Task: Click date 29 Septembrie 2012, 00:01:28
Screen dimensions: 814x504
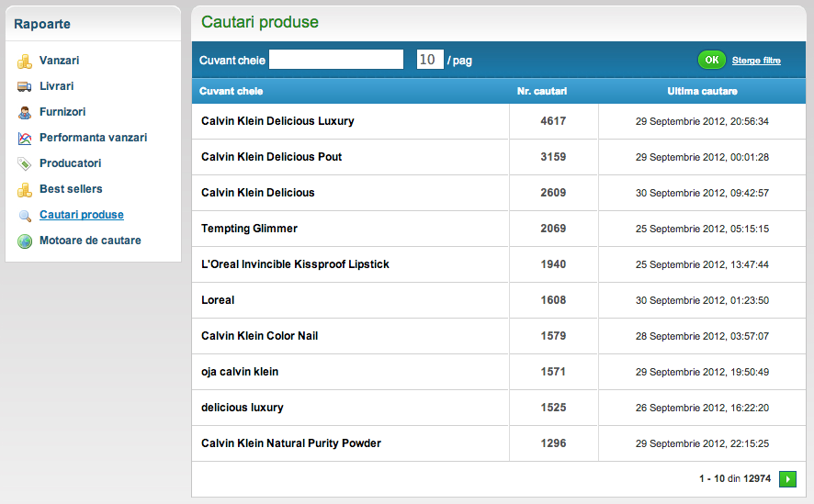Action: tap(703, 157)
